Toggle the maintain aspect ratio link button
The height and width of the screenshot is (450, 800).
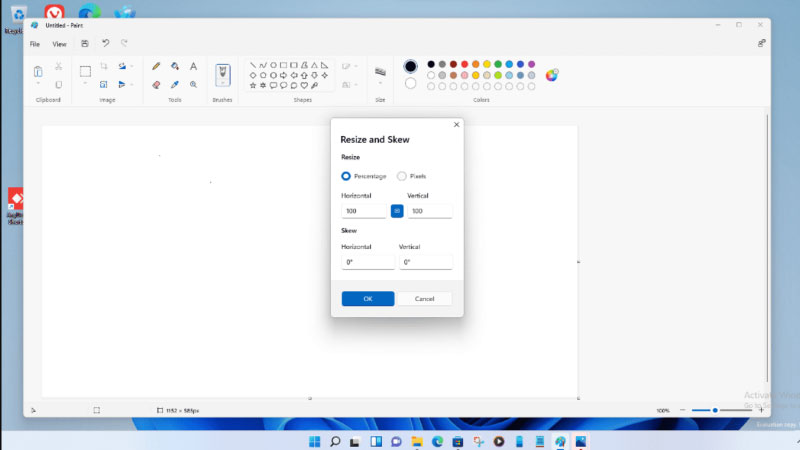(x=397, y=211)
